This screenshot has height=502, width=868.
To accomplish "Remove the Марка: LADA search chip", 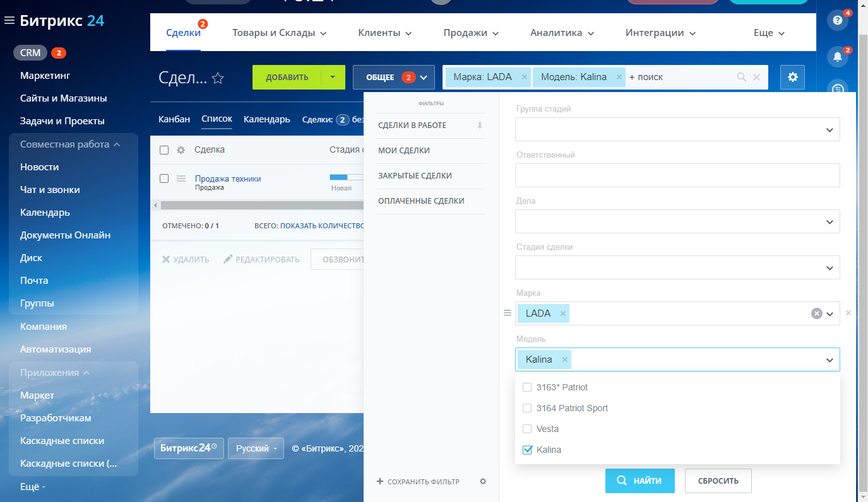I will click(x=524, y=77).
